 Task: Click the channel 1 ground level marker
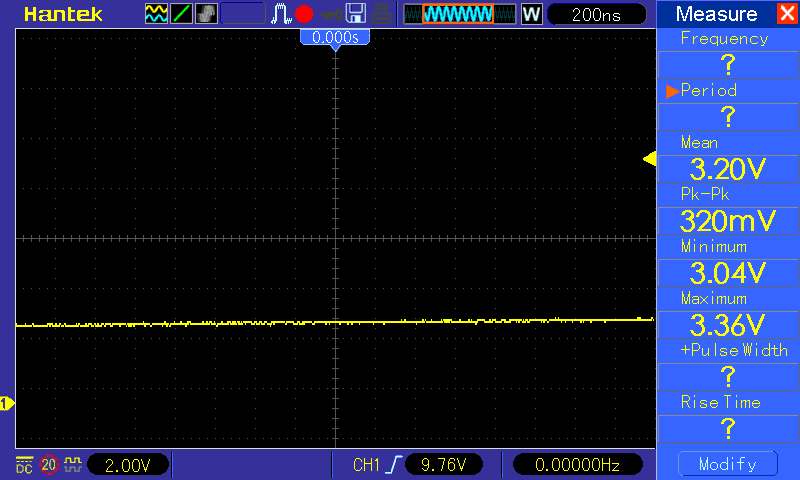pos(7,403)
